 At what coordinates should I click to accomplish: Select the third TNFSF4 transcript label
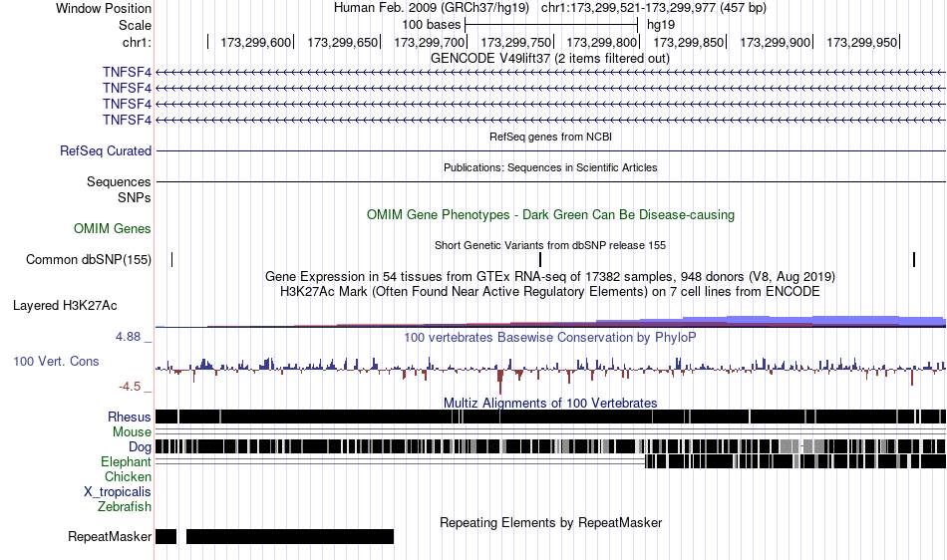(x=127, y=104)
